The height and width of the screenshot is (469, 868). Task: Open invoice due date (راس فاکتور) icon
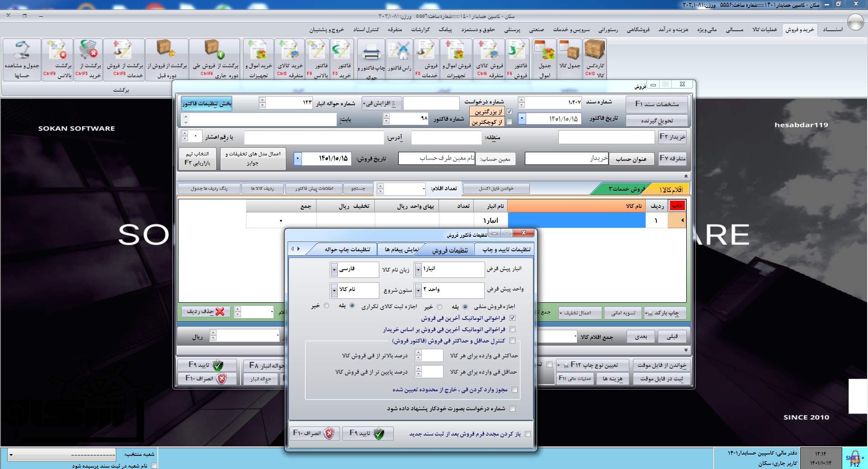[400, 59]
